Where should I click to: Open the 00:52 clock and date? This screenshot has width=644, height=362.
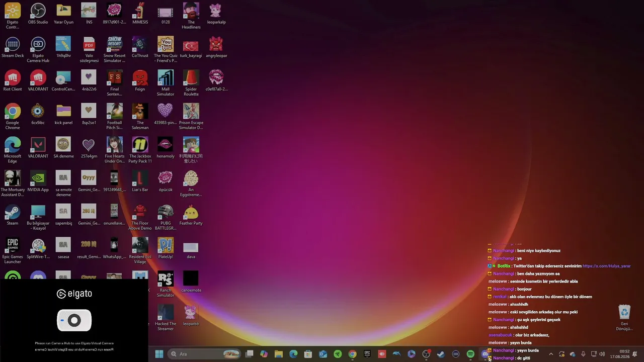(620, 354)
